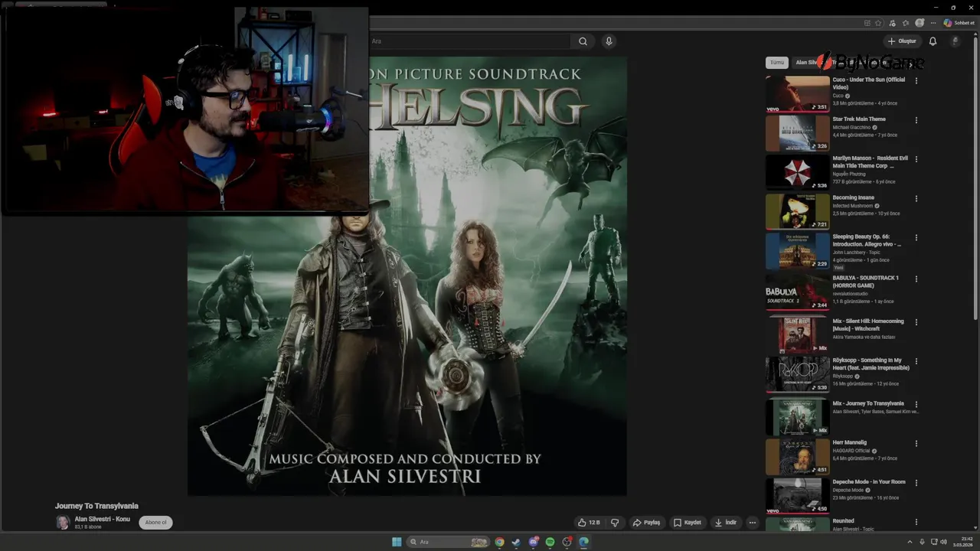
Task: Open Chrome from the taskbar
Action: 499,542
